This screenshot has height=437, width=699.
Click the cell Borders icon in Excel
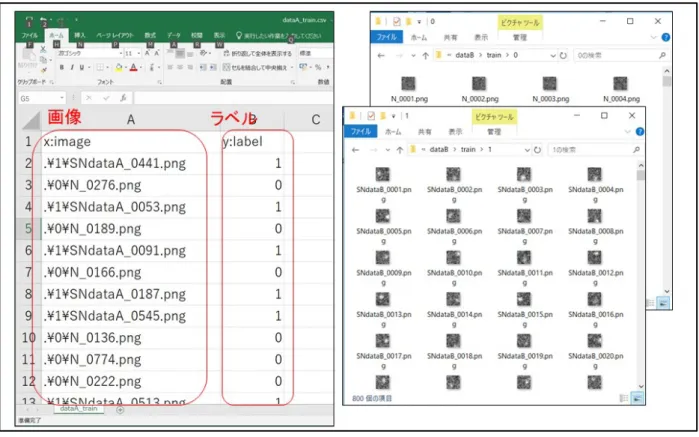[100, 67]
